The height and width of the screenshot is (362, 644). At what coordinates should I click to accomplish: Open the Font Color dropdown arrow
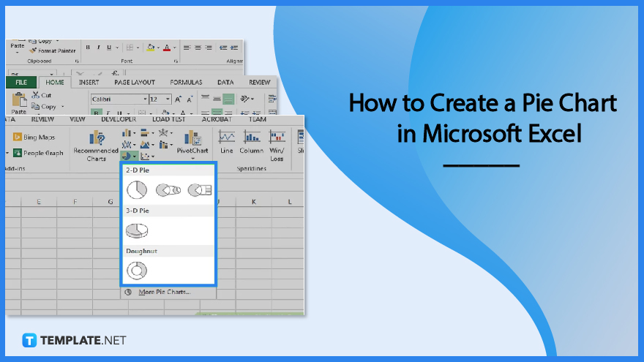tap(175, 48)
